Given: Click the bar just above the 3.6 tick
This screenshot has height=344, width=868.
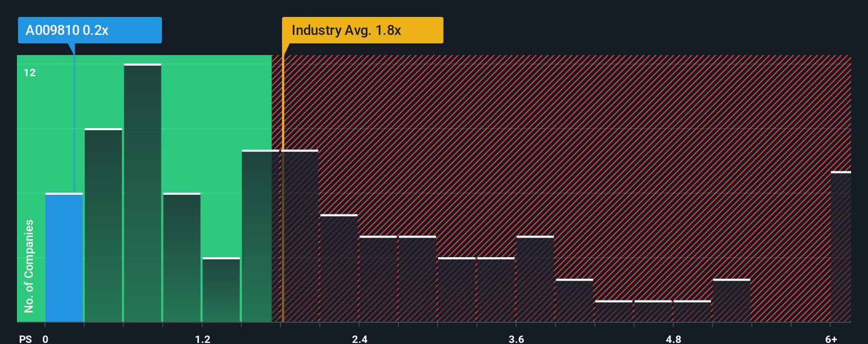Looking at the screenshot, I should click(x=535, y=279).
